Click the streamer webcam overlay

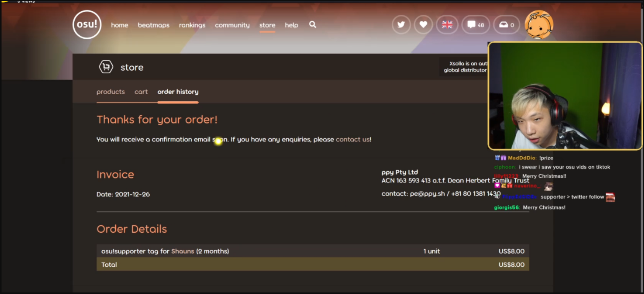click(x=565, y=95)
